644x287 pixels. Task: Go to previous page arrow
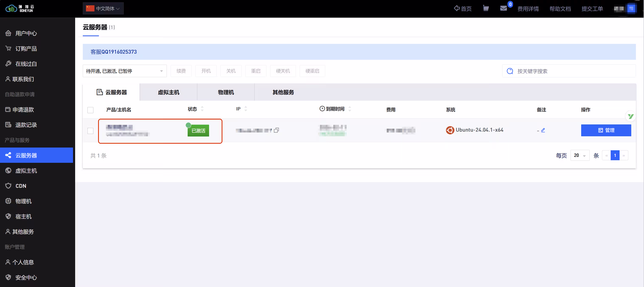[606, 156]
